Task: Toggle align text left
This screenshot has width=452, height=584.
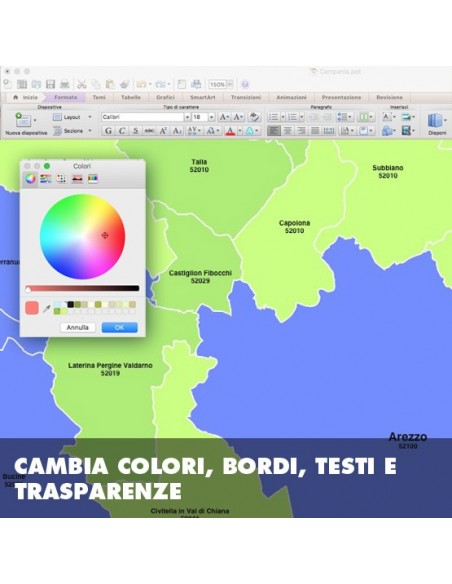Action: click(x=274, y=131)
